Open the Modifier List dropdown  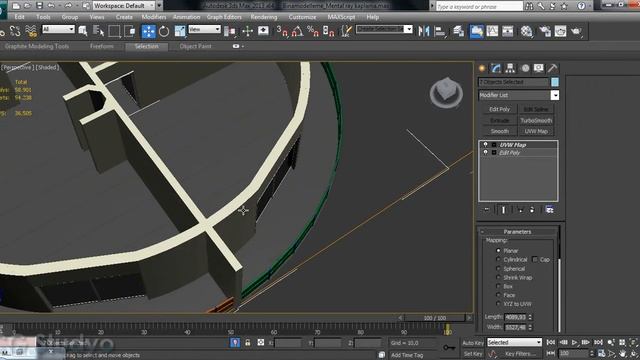555,95
